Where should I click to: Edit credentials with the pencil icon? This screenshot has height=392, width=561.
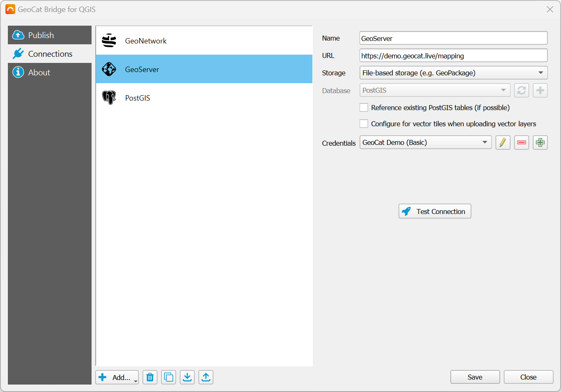pyautogui.click(x=503, y=142)
